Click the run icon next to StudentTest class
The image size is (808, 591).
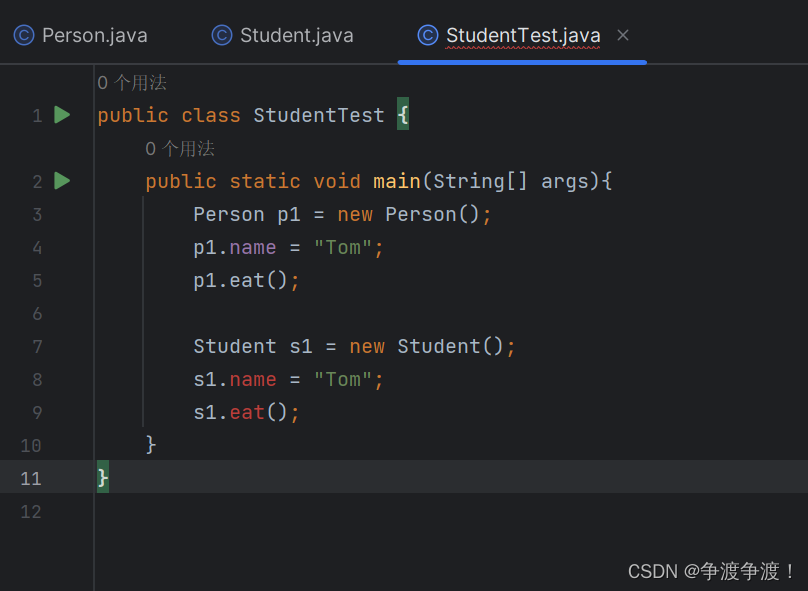click(x=61, y=115)
